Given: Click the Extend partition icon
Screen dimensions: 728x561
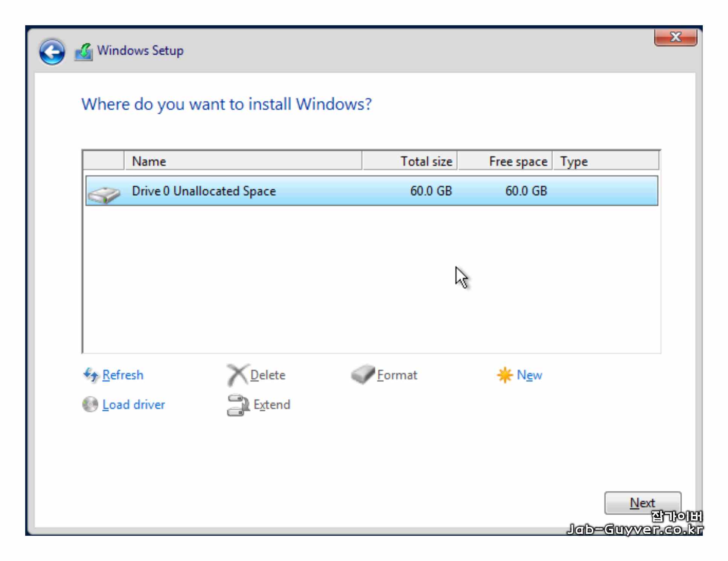Looking at the screenshot, I should tap(238, 405).
